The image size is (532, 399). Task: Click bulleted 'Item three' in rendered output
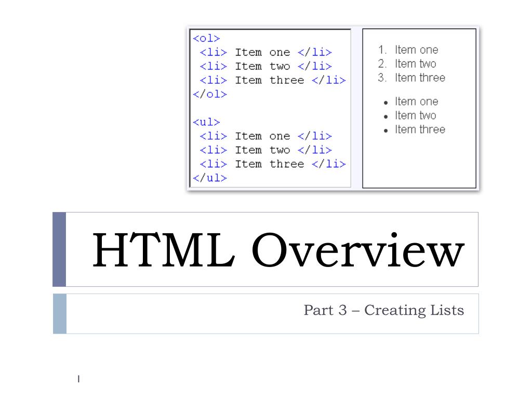tap(414, 129)
